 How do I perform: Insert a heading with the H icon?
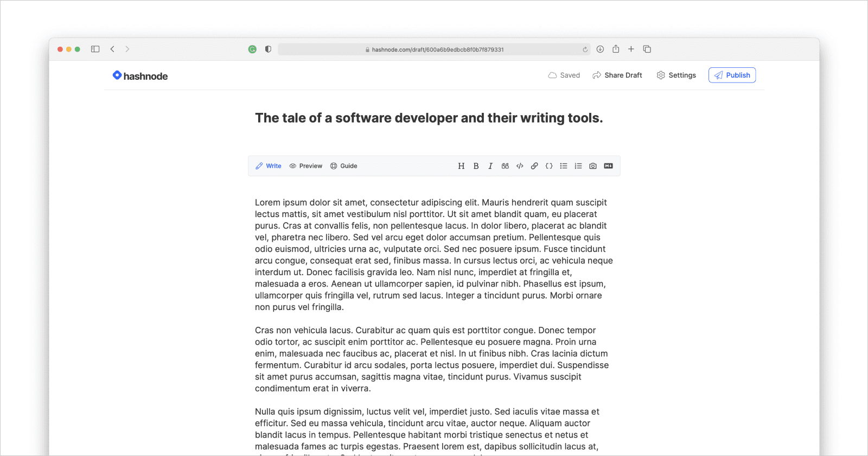click(x=461, y=166)
